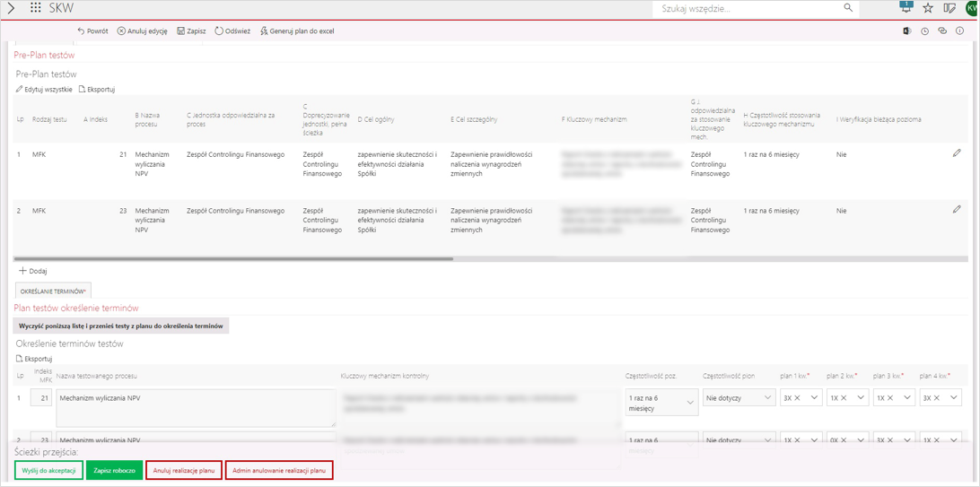Expand the left navigation chevron
Viewport: 980px width, 487px height.
tap(11, 8)
